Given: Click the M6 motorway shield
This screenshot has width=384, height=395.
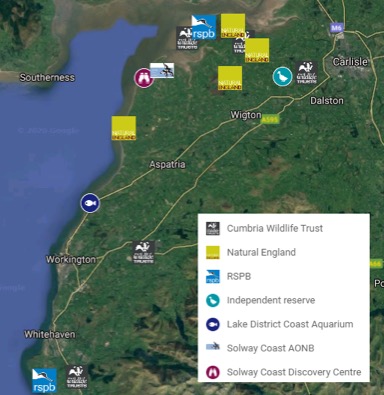Looking at the screenshot, I should pyautogui.click(x=336, y=28).
